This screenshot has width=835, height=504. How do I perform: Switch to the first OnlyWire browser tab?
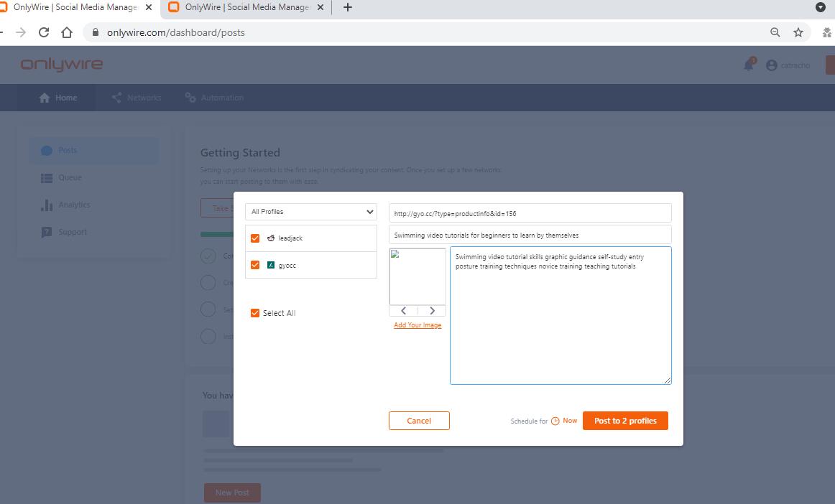(75, 7)
